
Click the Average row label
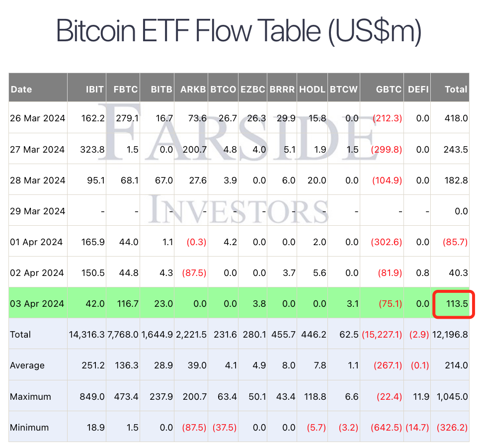point(27,365)
